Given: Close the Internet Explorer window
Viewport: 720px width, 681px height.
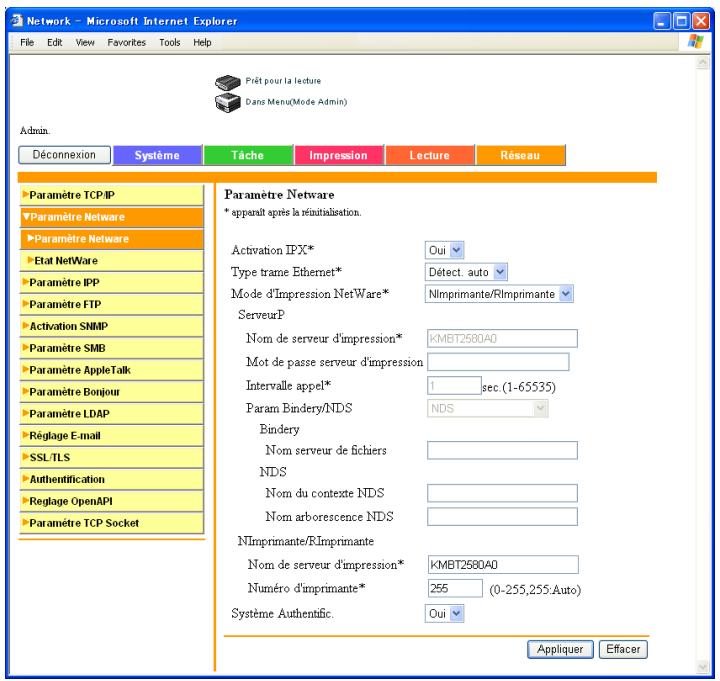Looking at the screenshot, I should 701,21.
